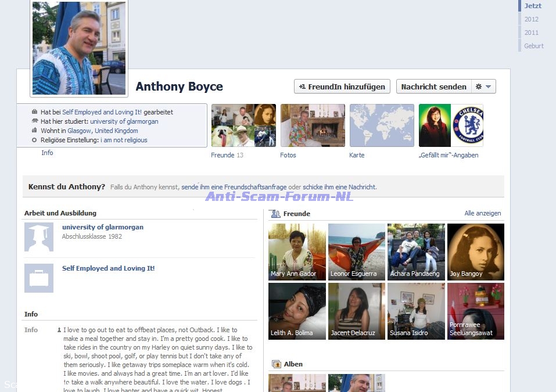Click the Chelsea football club logo
The height and width of the screenshot is (392, 556).
[467, 125]
